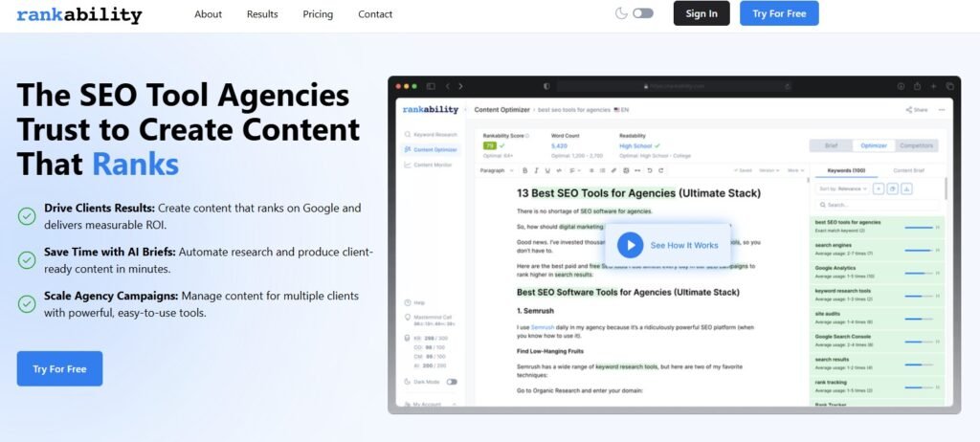The image size is (980, 442).
Task: Toggle the site dark mode switch
Action: (x=642, y=13)
